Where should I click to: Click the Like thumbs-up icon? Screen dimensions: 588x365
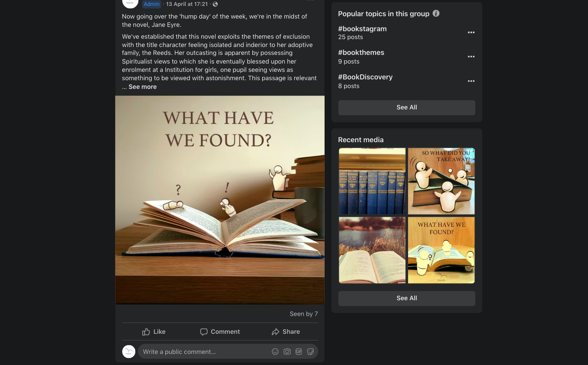pos(146,332)
